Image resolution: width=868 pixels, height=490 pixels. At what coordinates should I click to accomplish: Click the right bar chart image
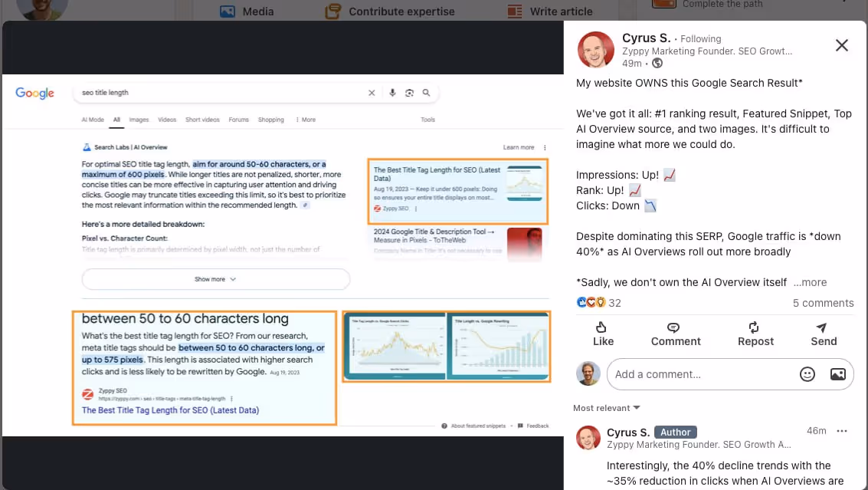pyautogui.click(x=498, y=347)
